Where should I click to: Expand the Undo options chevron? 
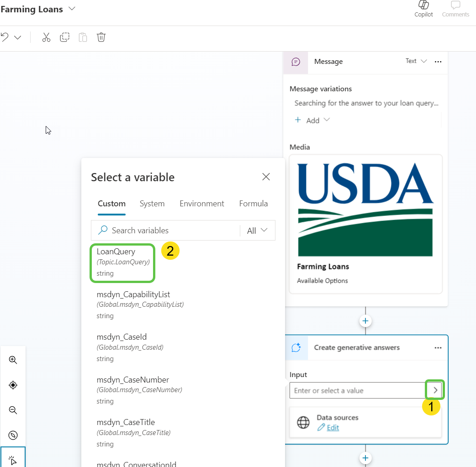point(18,37)
